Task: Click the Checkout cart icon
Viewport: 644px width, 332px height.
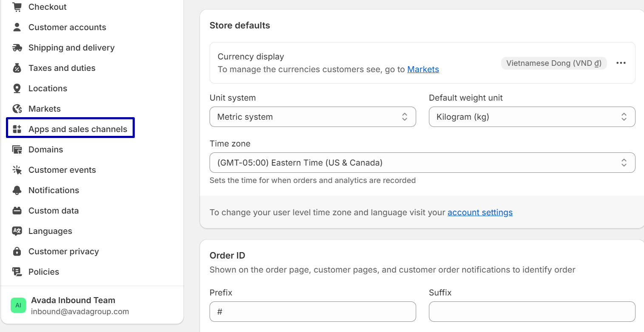Action: pos(17,7)
